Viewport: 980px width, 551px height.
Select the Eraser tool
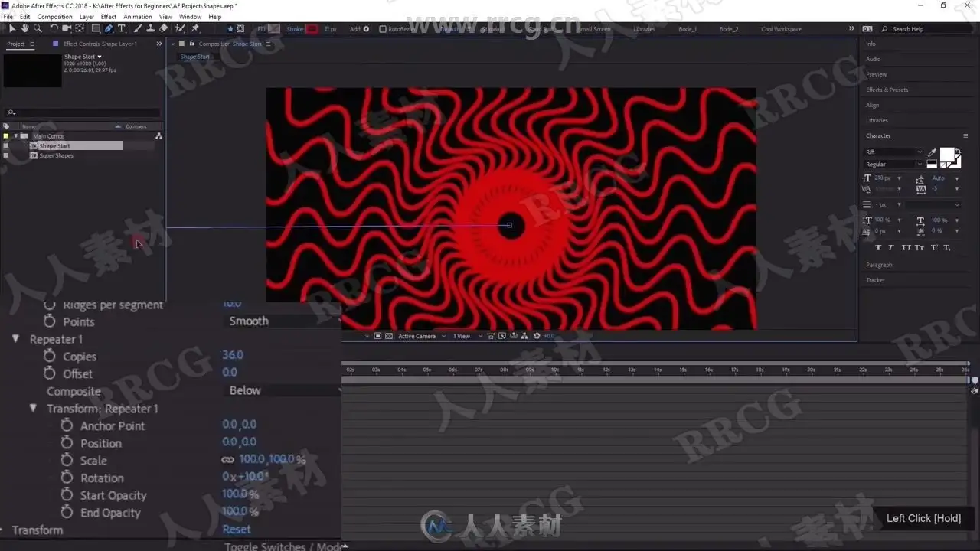[163, 29]
